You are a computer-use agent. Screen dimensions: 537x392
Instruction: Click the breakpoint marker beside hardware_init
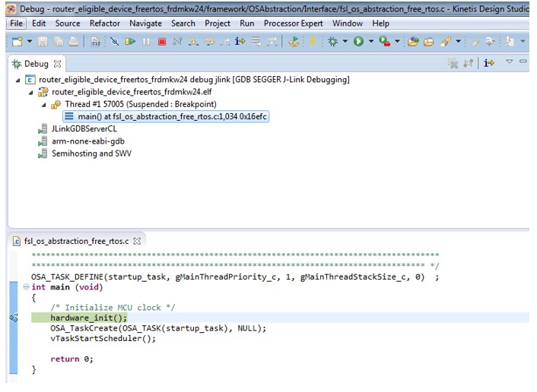[x=13, y=318]
